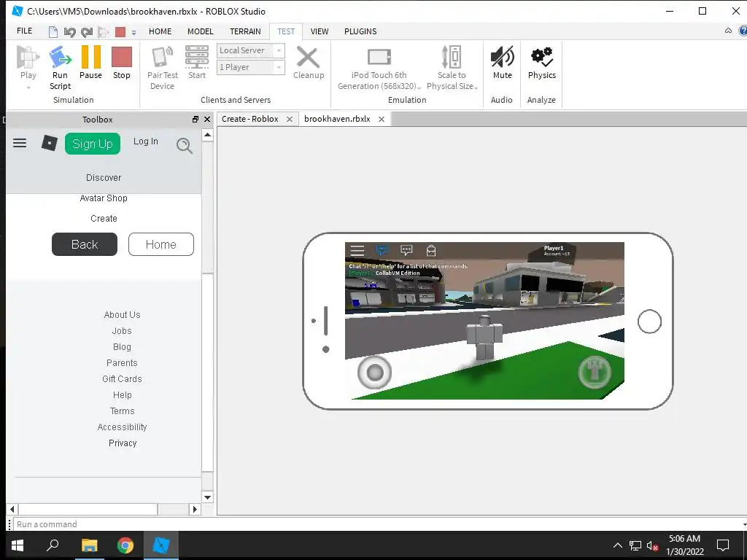Open the Create link in Toolbox

[104, 219]
